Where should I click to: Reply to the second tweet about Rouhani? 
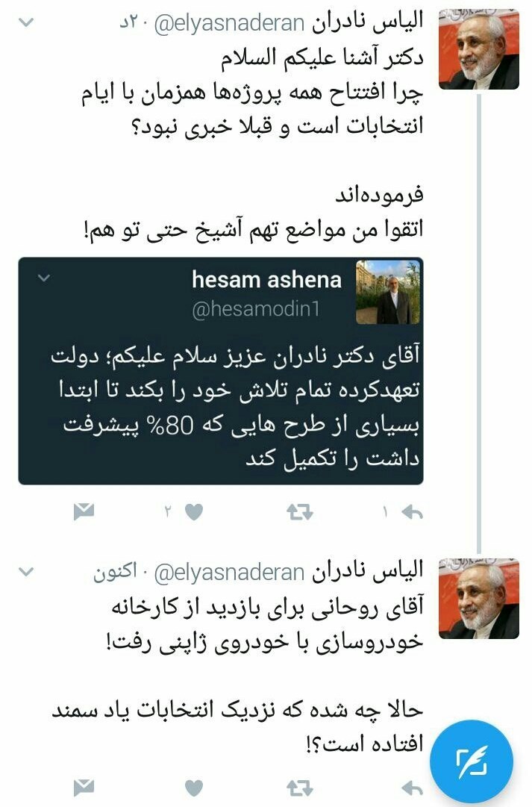(412, 788)
